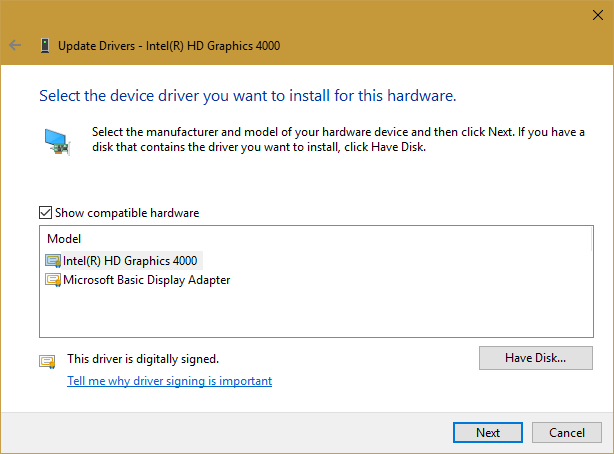The image size is (614, 454).
Task: Close the Update Drivers dialog
Action: (x=598, y=15)
